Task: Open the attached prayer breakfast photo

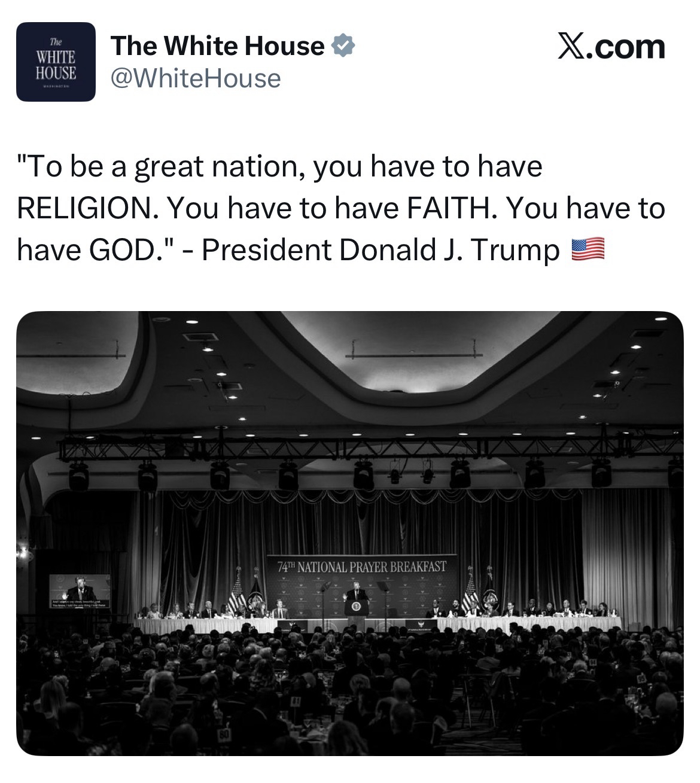Action: click(x=350, y=532)
